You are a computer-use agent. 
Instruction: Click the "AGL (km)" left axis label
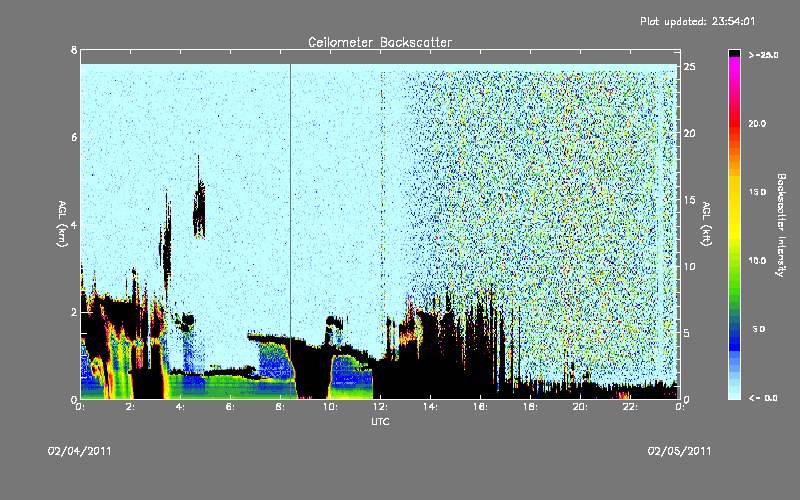(62, 224)
